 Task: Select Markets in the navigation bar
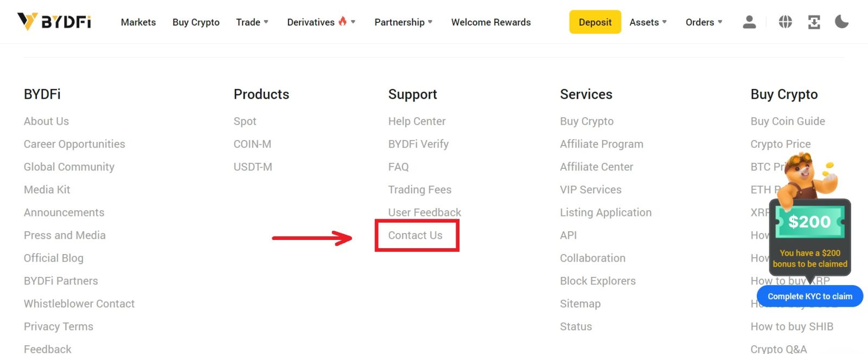[138, 22]
